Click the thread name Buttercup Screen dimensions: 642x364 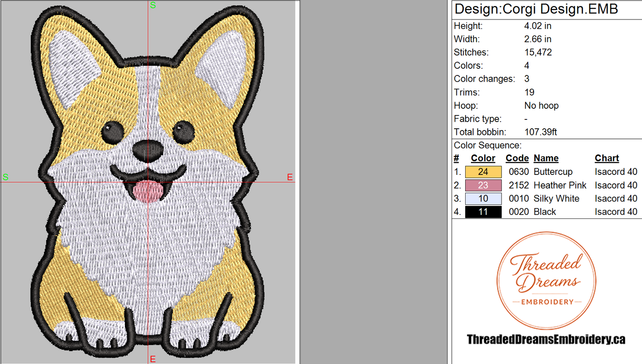pos(553,172)
